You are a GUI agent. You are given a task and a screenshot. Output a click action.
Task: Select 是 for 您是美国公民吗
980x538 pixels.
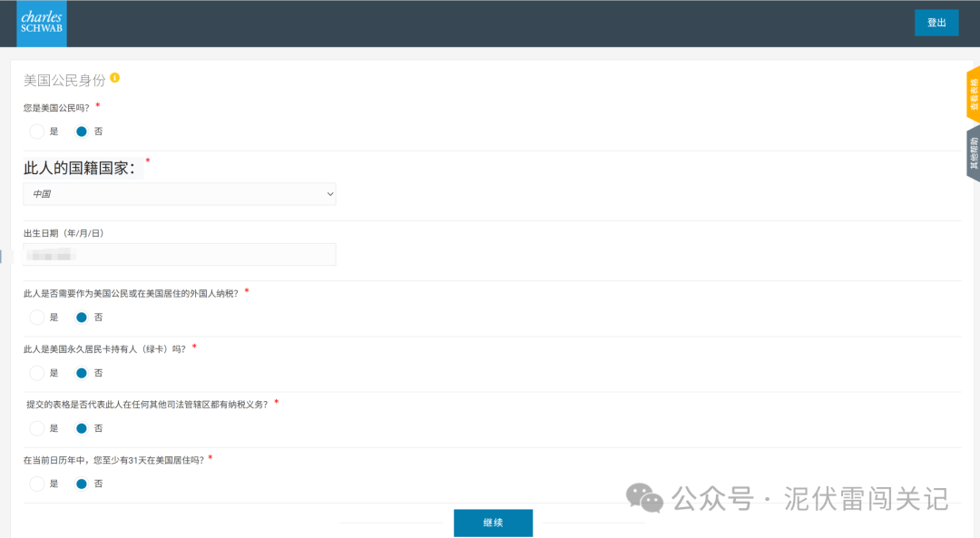click(37, 132)
